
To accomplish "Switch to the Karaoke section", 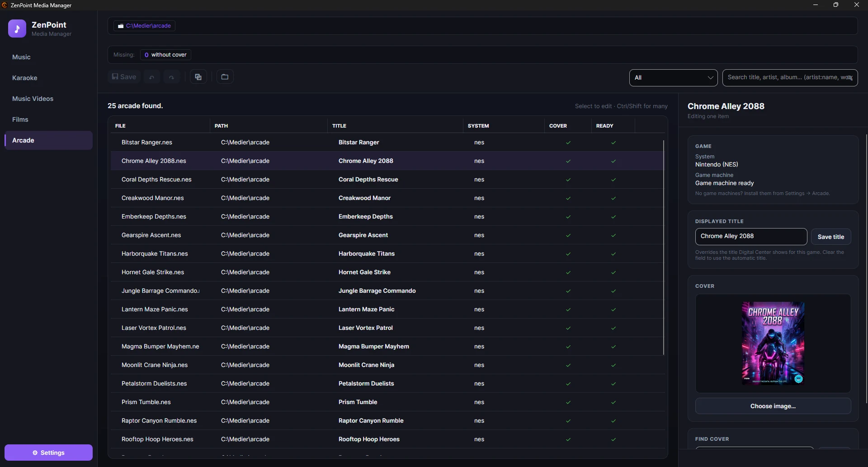I will pos(48,78).
